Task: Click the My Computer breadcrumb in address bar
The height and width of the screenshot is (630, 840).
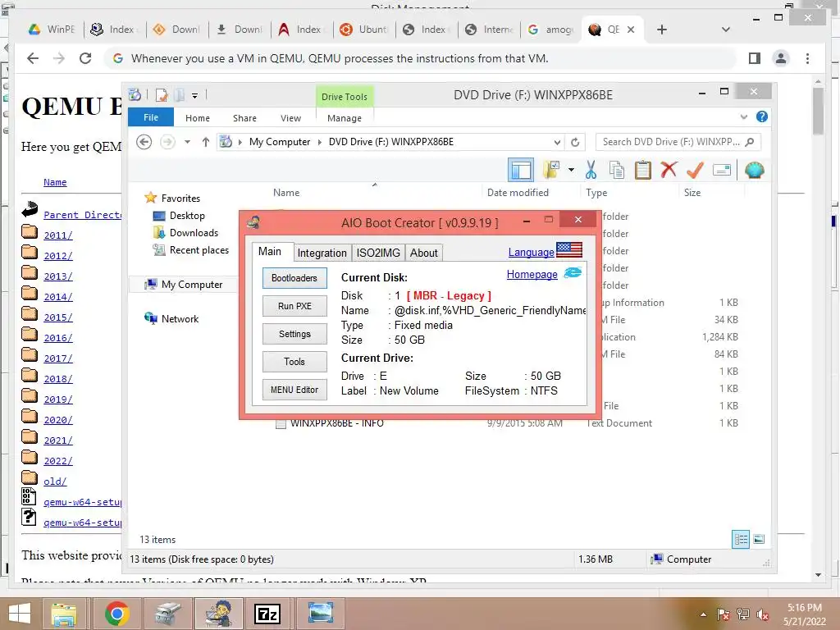Action: 280,142
